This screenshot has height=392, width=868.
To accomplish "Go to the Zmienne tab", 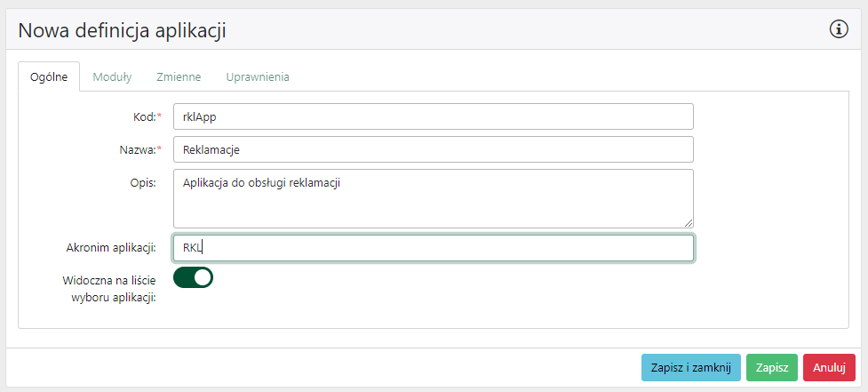I will coord(179,77).
